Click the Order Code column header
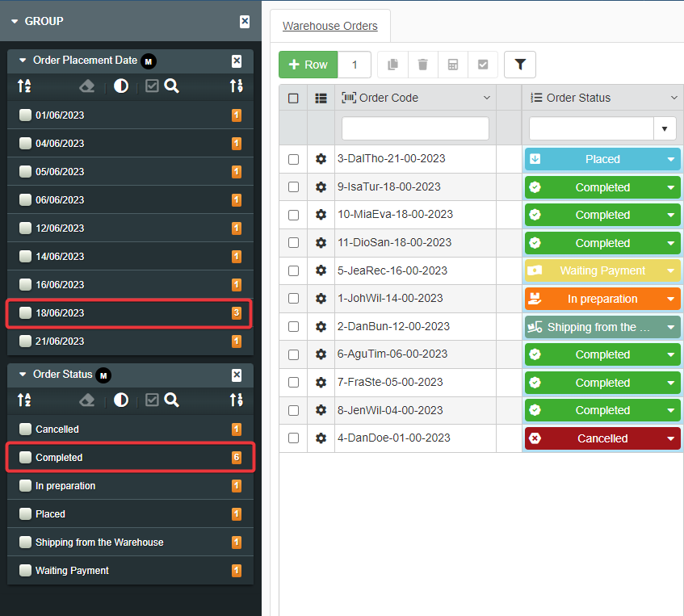The image size is (684, 616). 388,98
